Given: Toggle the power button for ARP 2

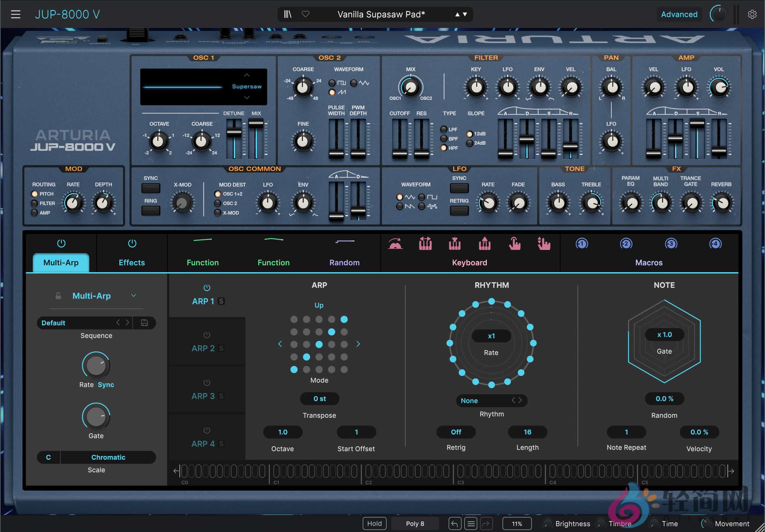Looking at the screenshot, I should (x=207, y=335).
